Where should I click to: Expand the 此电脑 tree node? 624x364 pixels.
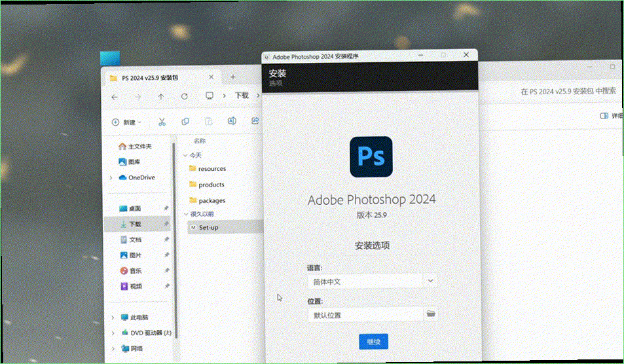pyautogui.click(x=113, y=318)
